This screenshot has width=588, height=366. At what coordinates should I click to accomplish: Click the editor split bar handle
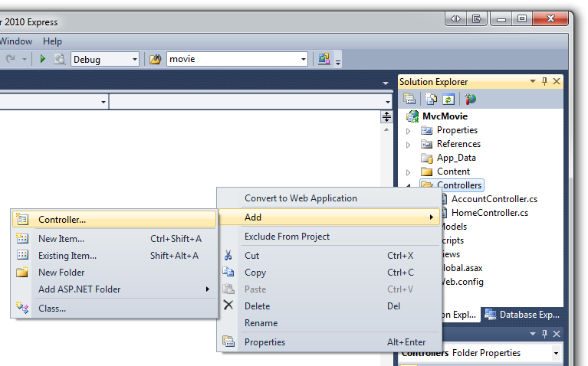(386, 116)
